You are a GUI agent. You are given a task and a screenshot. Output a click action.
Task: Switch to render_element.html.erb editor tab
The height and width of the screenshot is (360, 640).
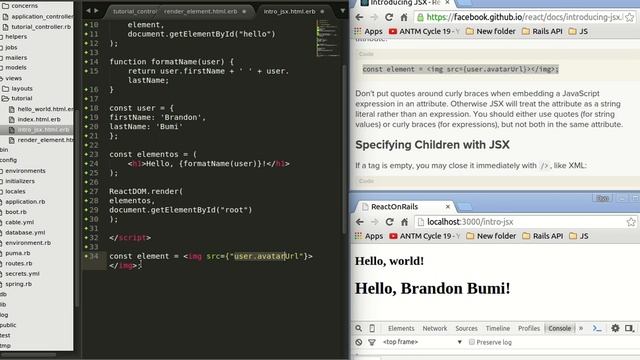[x=204, y=11]
